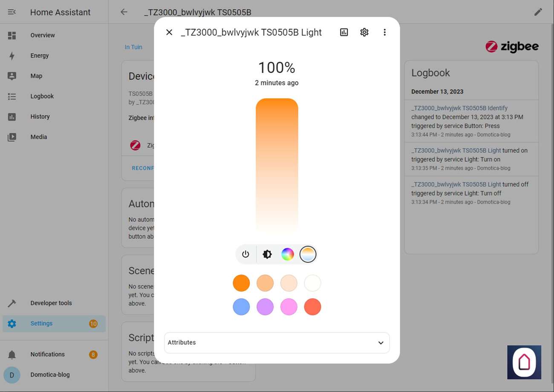Pick the pink favorite color
This screenshot has width=554, height=392.
point(289,307)
